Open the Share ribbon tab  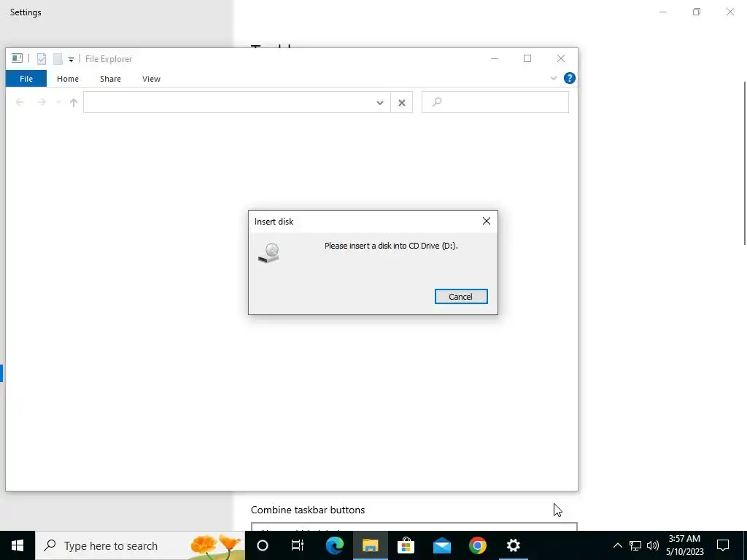coord(110,79)
